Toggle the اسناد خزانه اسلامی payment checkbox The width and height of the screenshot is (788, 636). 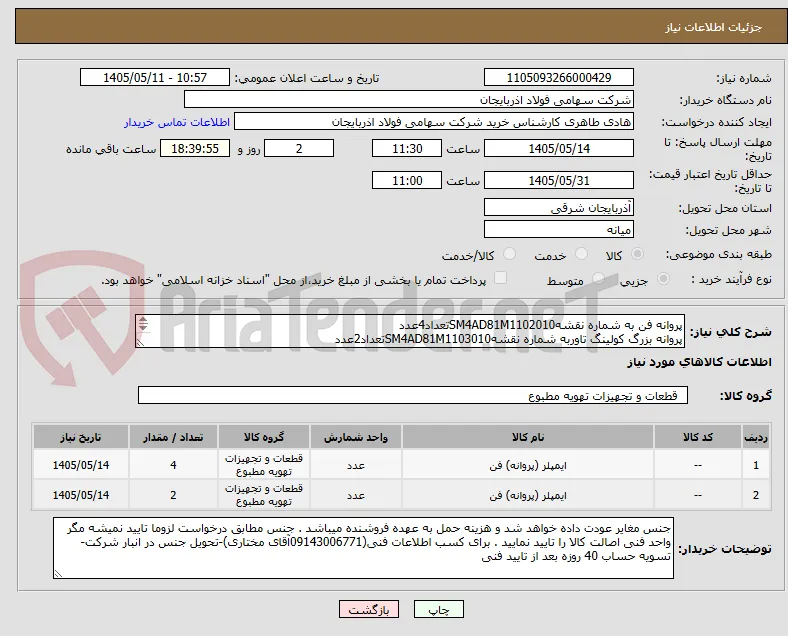tap(500, 278)
